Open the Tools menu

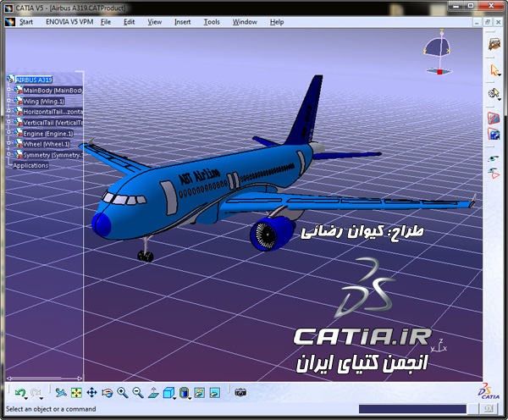point(212,22)
